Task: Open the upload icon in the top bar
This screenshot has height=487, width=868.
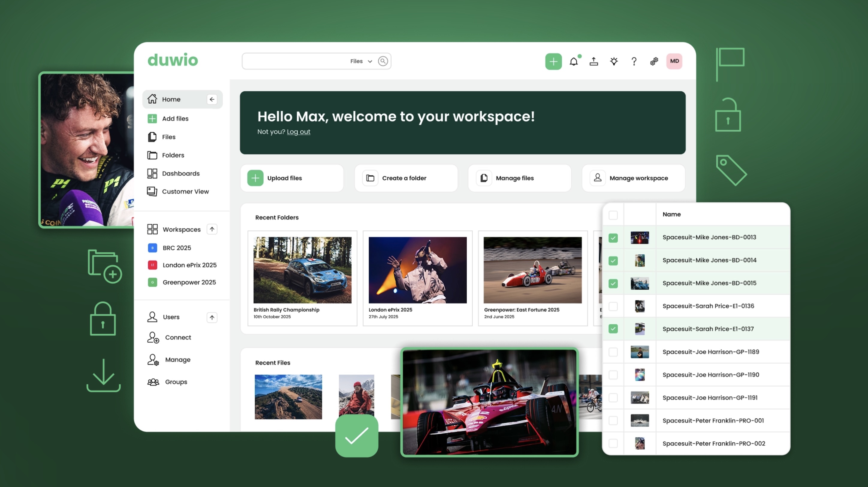Action: 594,61
